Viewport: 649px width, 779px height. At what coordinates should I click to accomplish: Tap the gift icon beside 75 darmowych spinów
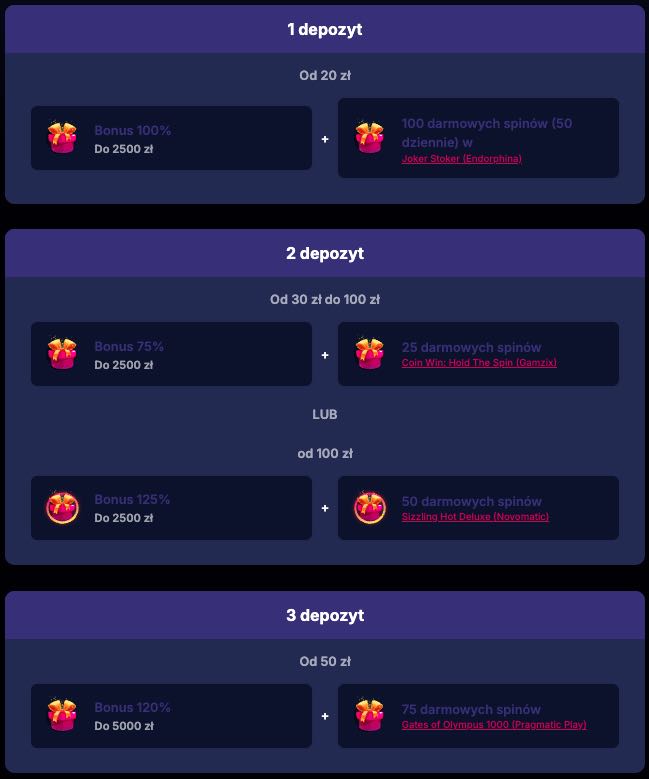pyautogui.click(x=369, y=715)
